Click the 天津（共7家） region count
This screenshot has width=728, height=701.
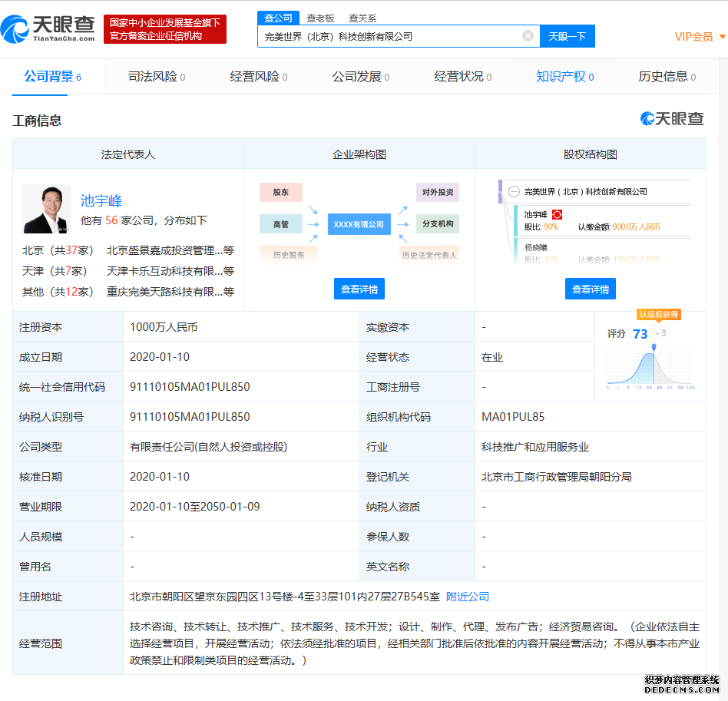55,271
